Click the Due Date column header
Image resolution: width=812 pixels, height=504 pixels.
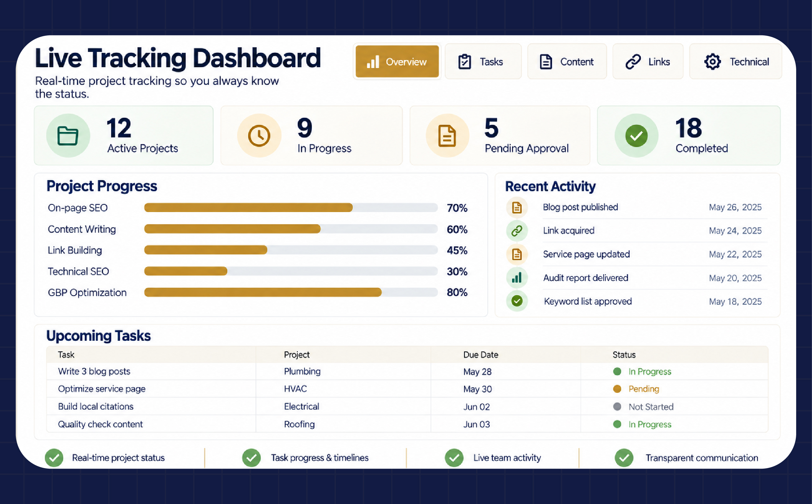(x=481, y=355)
